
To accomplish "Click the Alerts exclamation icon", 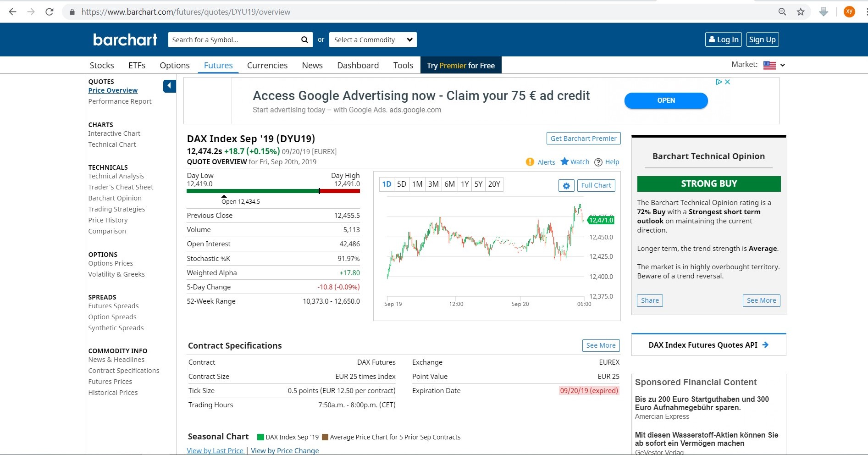I will coord(530,162).
